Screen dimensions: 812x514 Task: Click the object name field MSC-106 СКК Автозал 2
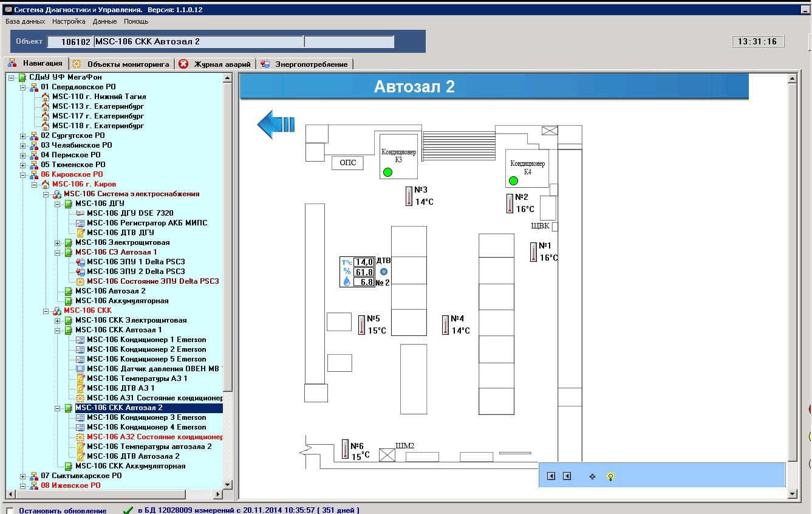tap(199, 42)
